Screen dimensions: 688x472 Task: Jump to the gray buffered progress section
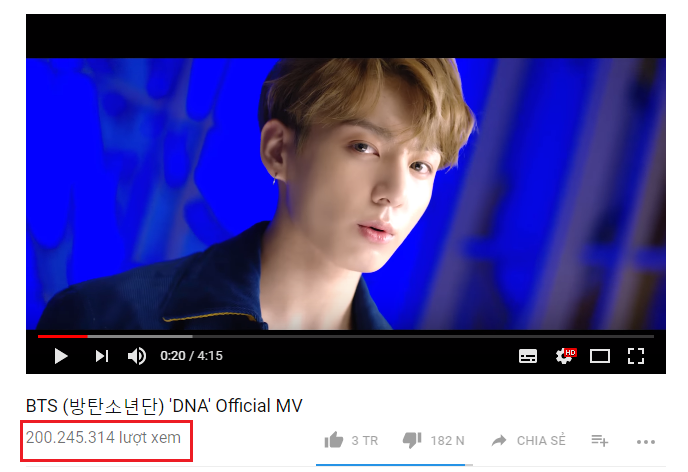click(x=140, y=336)
